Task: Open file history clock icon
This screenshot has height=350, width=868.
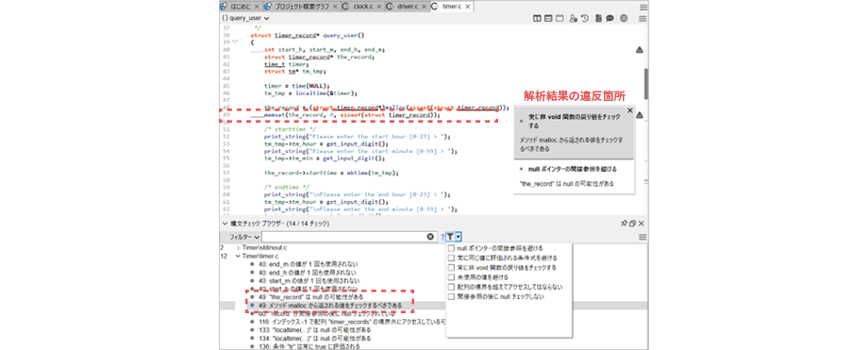Action: click(x=585, y=18)
